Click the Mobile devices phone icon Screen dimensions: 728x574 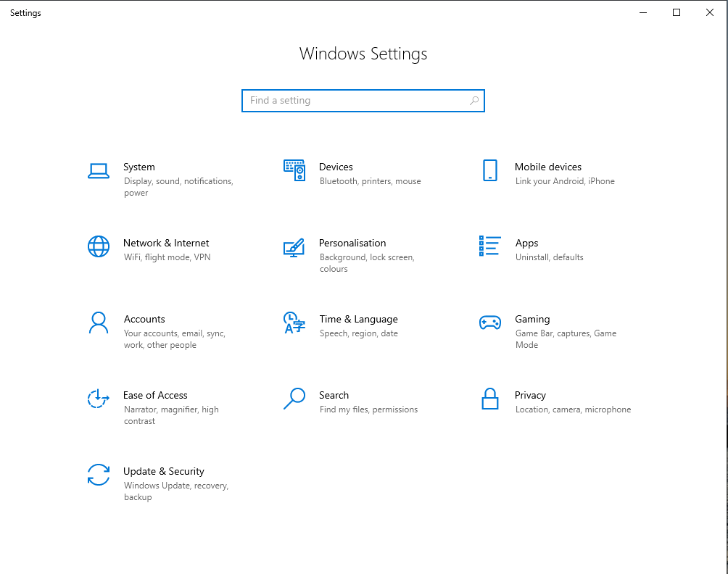pyautogui.click(x=490, y=170)
